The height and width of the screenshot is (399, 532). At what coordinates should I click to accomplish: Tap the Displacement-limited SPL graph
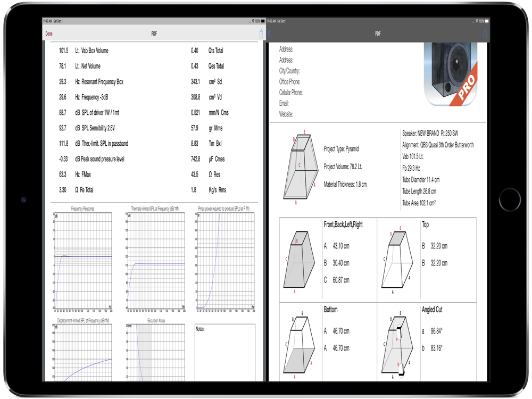82,352
